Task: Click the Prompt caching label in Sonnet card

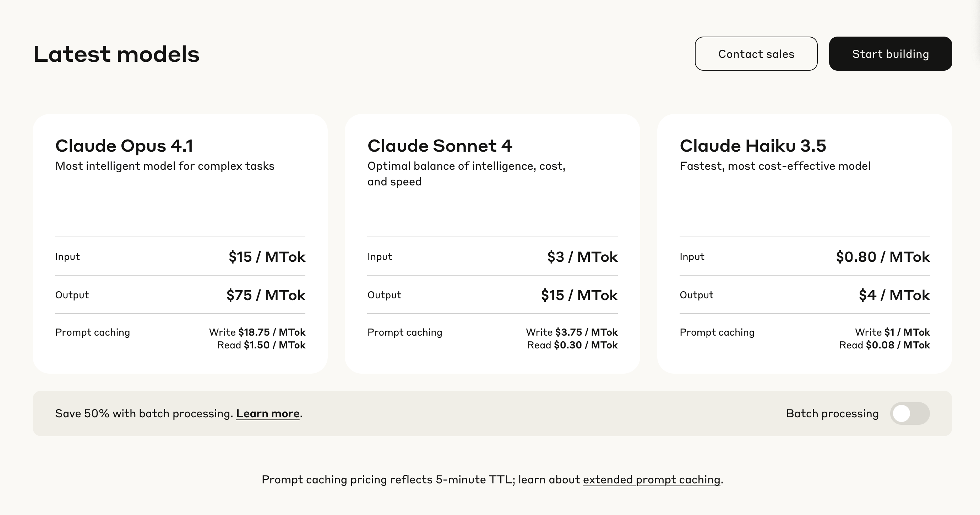Action: (405, 333)
